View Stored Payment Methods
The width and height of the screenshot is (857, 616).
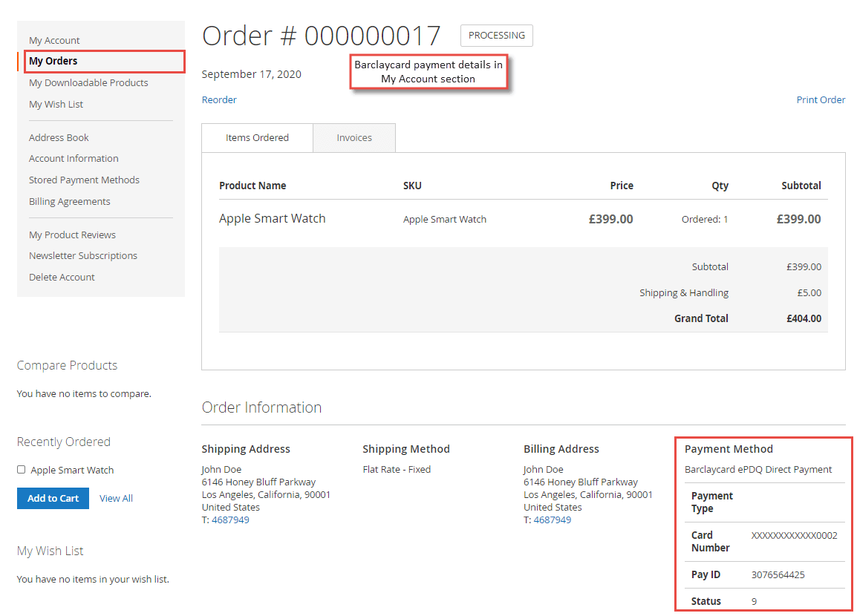[84, 180]
